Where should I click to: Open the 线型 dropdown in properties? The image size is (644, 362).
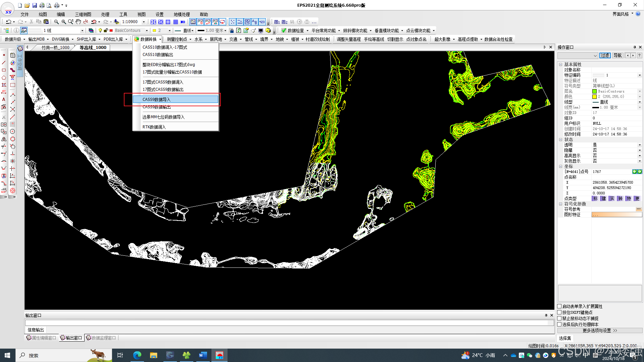click(640, 102)
